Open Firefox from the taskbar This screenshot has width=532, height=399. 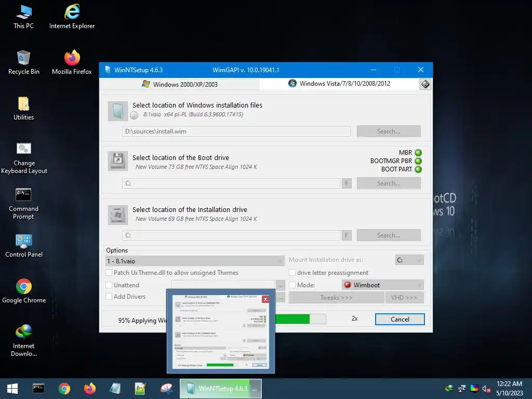(89, 389)
